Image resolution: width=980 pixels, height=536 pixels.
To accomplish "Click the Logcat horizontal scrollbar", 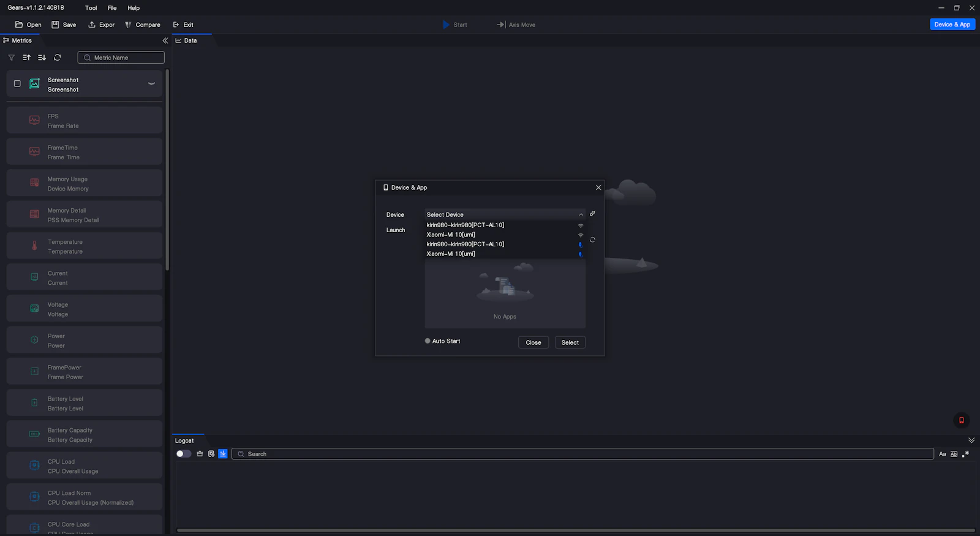I will [576, 530].
